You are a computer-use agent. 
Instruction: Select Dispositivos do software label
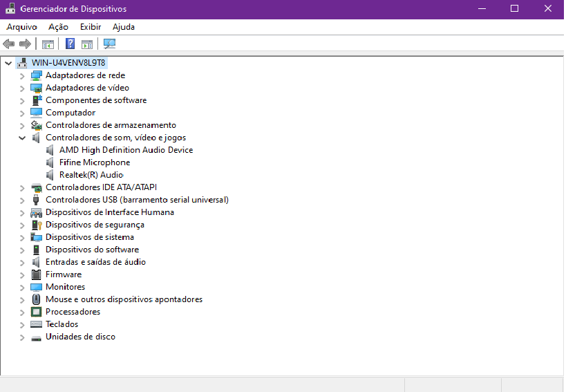pos(92,250)
